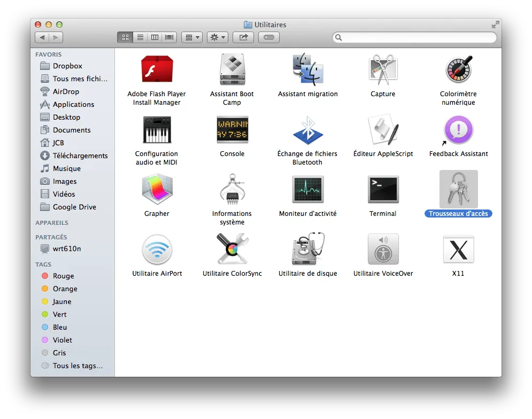Select the Grapher application icon

[x=157, y=190]
